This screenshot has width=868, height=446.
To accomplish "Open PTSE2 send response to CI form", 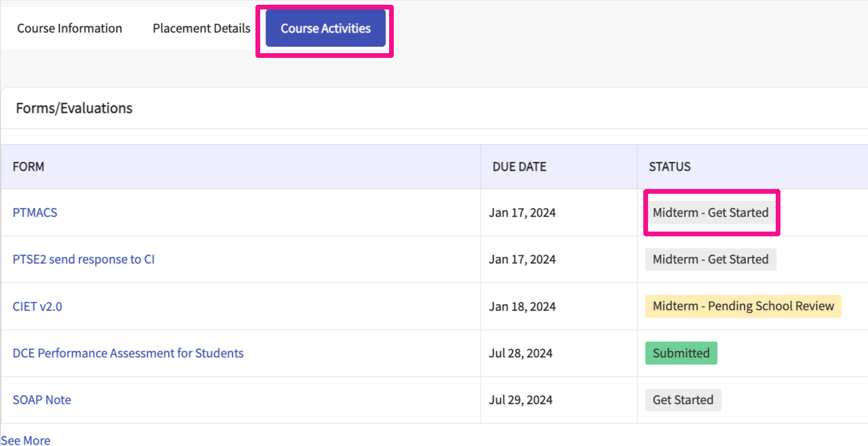I will pos(83,259).
